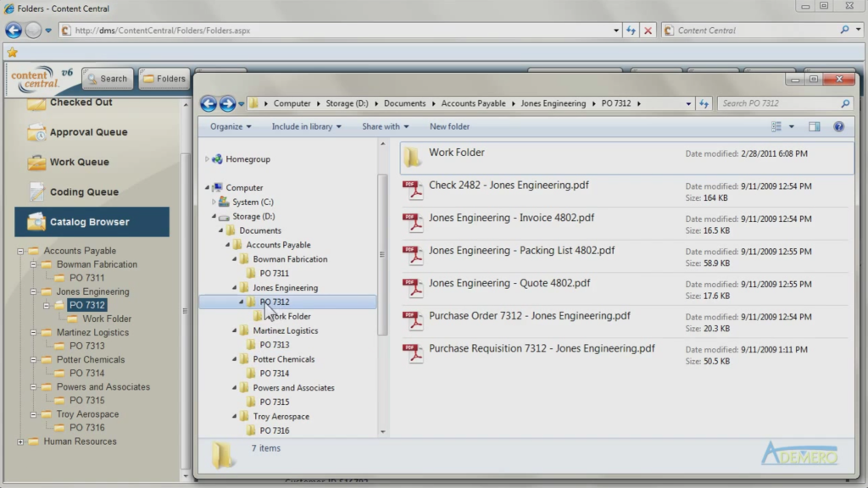The height and width of the screenshot is (488, 868).
Task: Navigate back in Explorer
Action: (209, 103)
